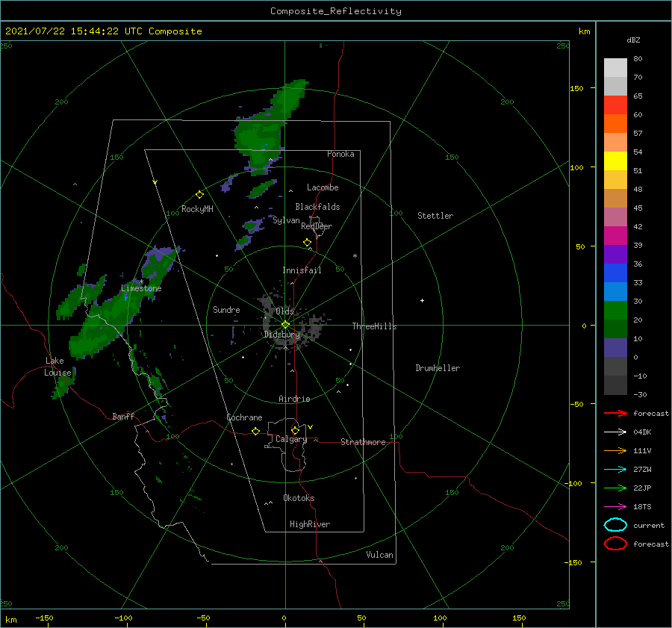Click the Innisfail town label
The height and width of the screenshot is (628, 672).
pyautogui.click(x=302, y=270)
